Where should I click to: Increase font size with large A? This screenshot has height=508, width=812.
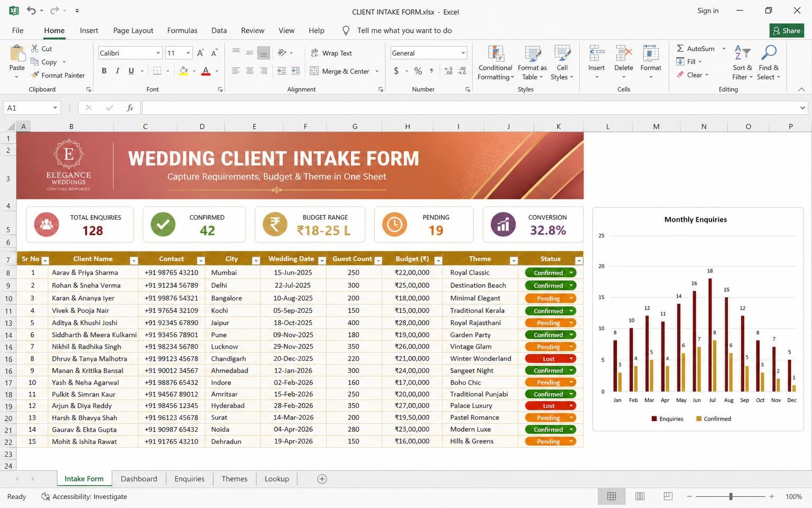(200, 53)
